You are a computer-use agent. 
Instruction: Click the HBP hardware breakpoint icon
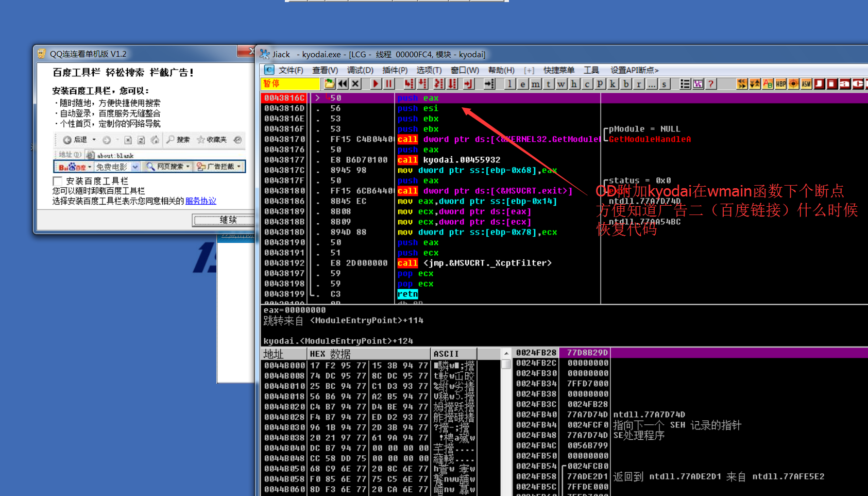point(780,84)
